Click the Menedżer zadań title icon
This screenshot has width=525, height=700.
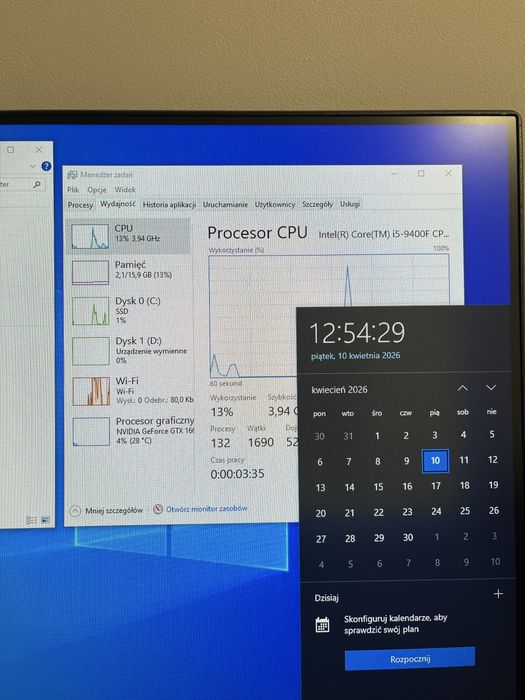(72, 175)
